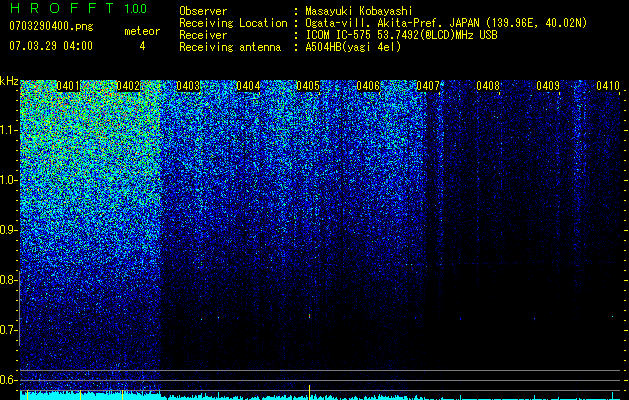Click time marker 0402

click(x=128, y=86)
